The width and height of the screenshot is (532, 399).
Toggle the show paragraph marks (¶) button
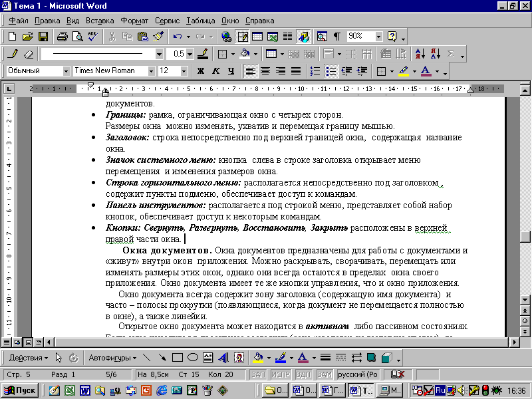tap(337, 37)
